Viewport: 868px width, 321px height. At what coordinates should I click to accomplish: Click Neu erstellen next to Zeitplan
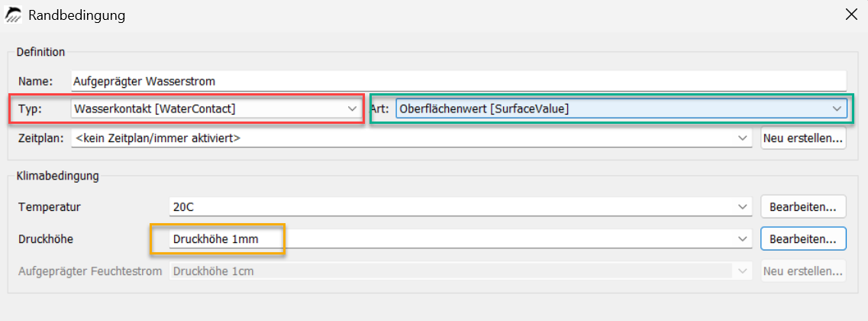coord(803,138)
